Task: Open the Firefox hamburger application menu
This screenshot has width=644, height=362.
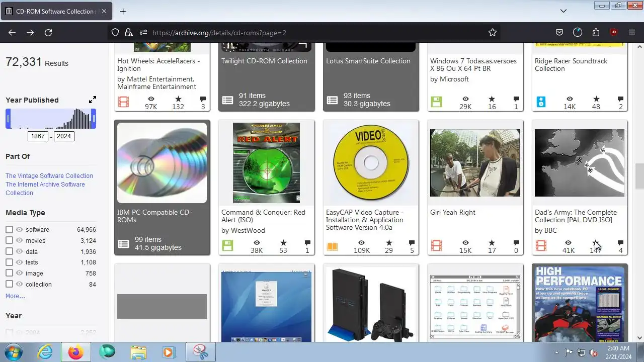Action: (632, 32)
